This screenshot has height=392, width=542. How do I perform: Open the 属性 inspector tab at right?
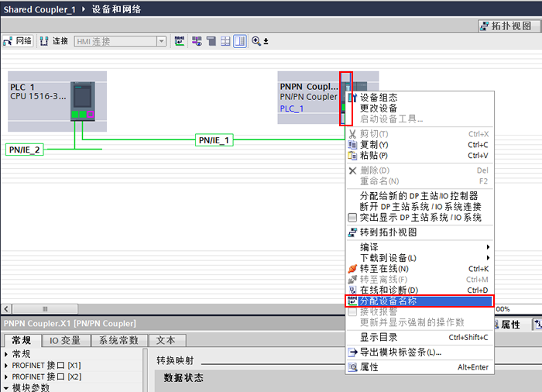[507, 324]
